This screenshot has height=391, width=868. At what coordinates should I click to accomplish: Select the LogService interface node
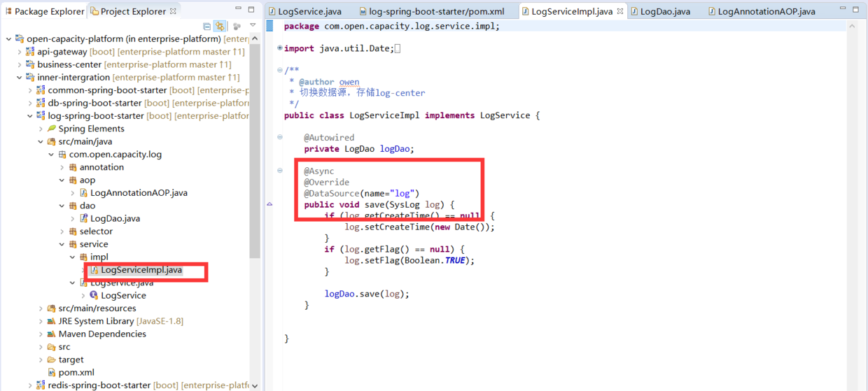coord(123,296)
